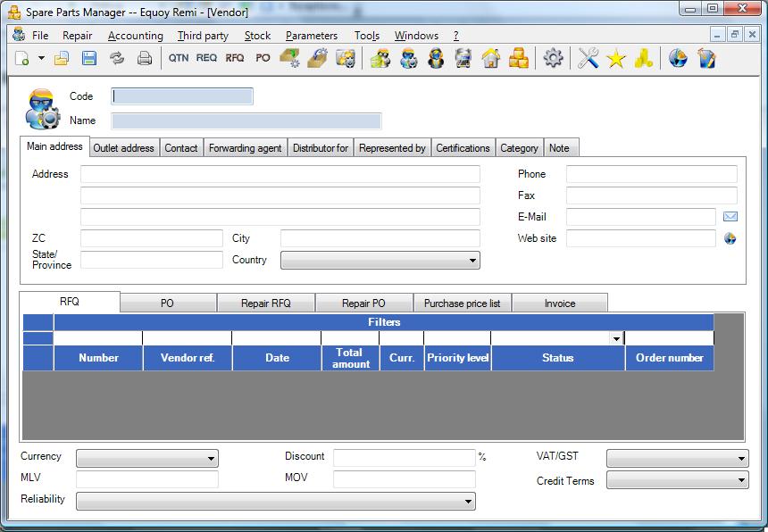Switch to the Category tab
768x532 pixels.
point(519,148)
